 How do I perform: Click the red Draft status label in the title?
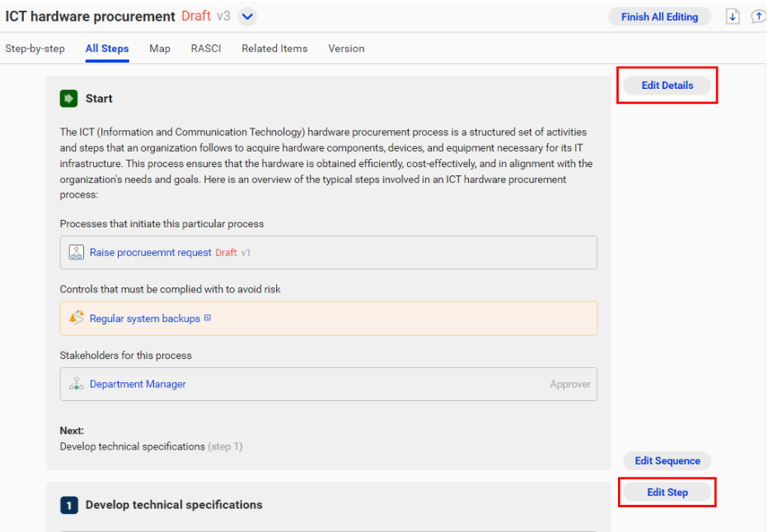[196, 16]
